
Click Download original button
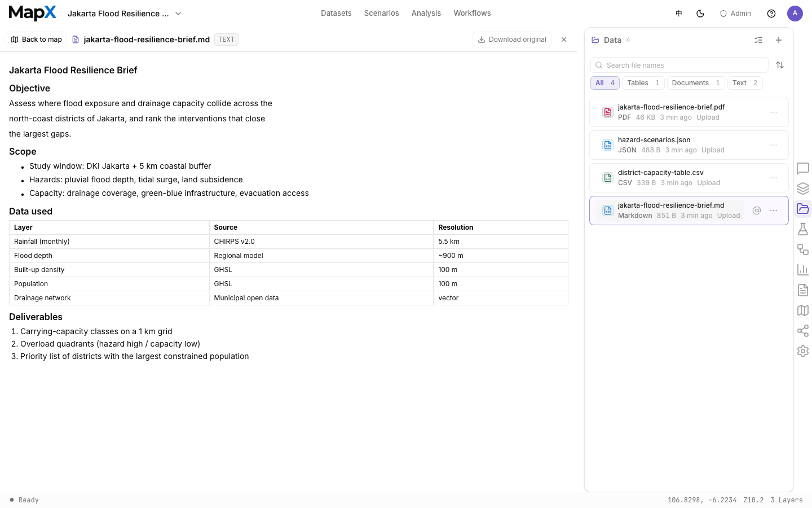[x=512, y=40]
